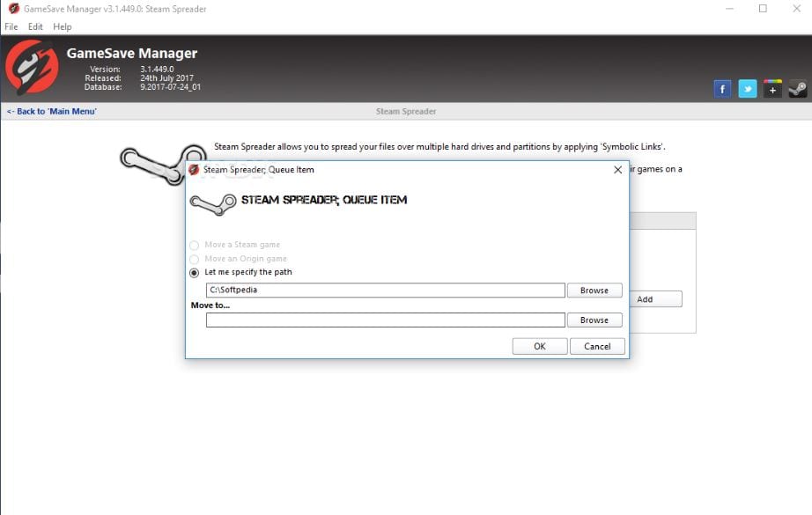Cancel the Queue Item dialog
The height and width of the screenshot is (515, 812).
pos(597,346)
